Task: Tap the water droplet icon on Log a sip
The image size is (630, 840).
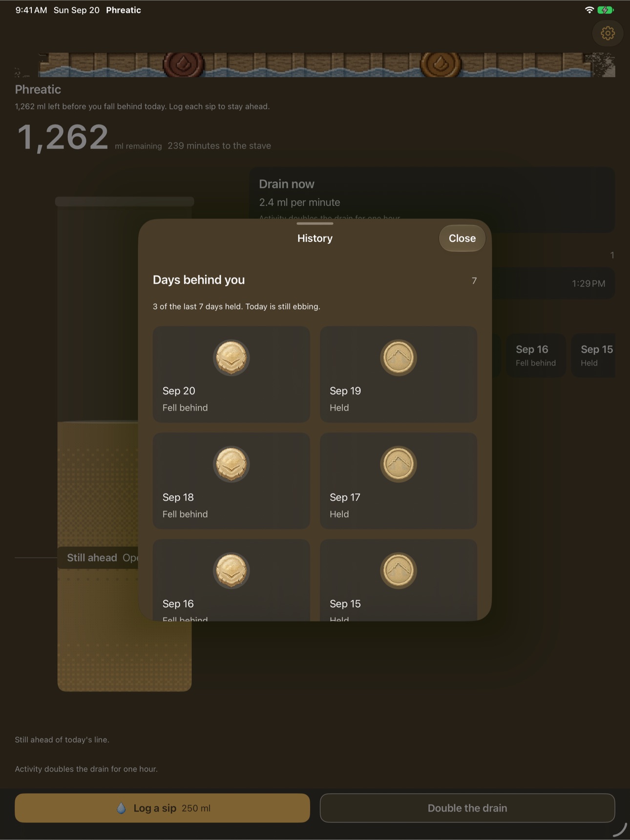Action: (x=121, y=808)
